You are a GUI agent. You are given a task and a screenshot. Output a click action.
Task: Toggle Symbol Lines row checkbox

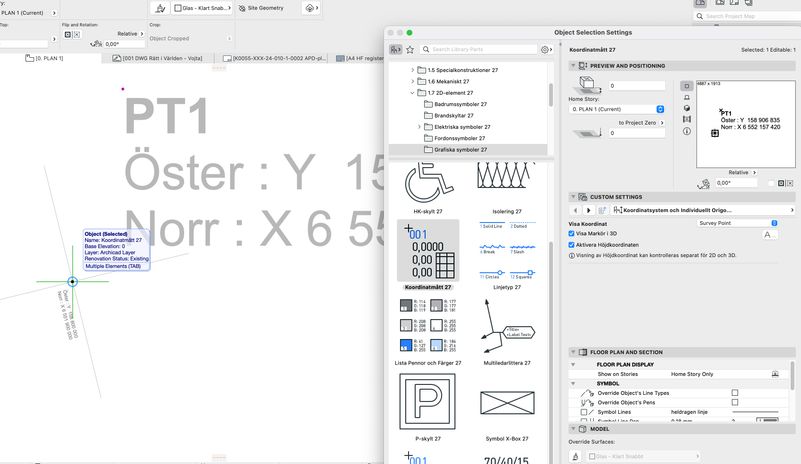[583, 412]
